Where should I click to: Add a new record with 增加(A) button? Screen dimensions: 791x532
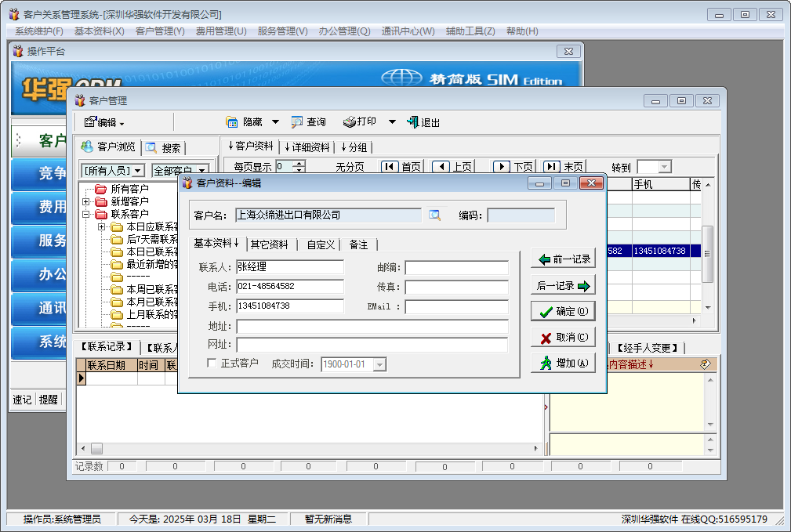tap(563, 363)
